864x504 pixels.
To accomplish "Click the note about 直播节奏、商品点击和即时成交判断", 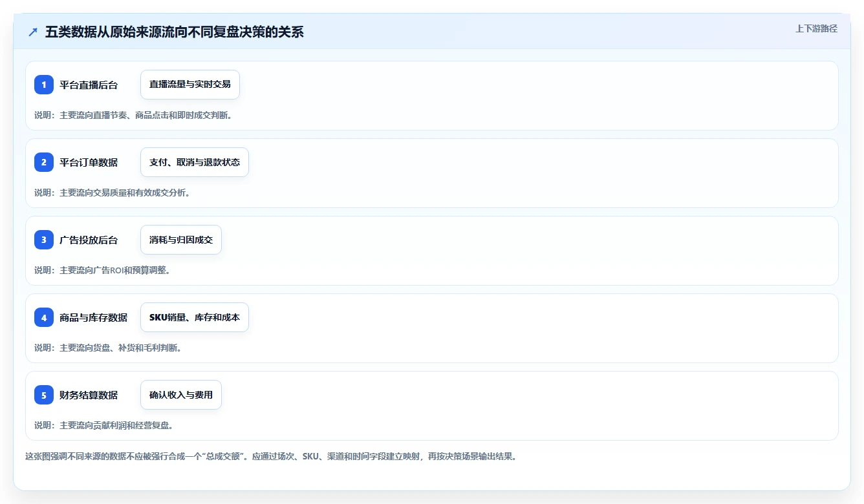I will [x=133, y=115].
